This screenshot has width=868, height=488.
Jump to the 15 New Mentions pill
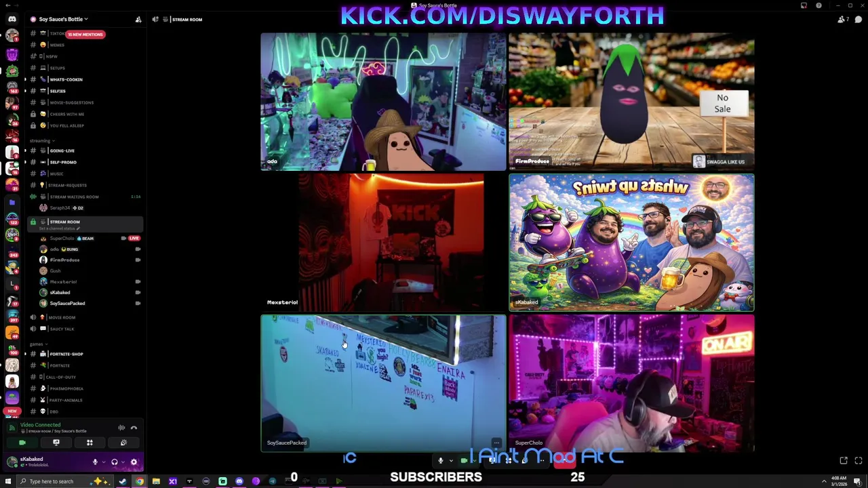click(85, 34)
